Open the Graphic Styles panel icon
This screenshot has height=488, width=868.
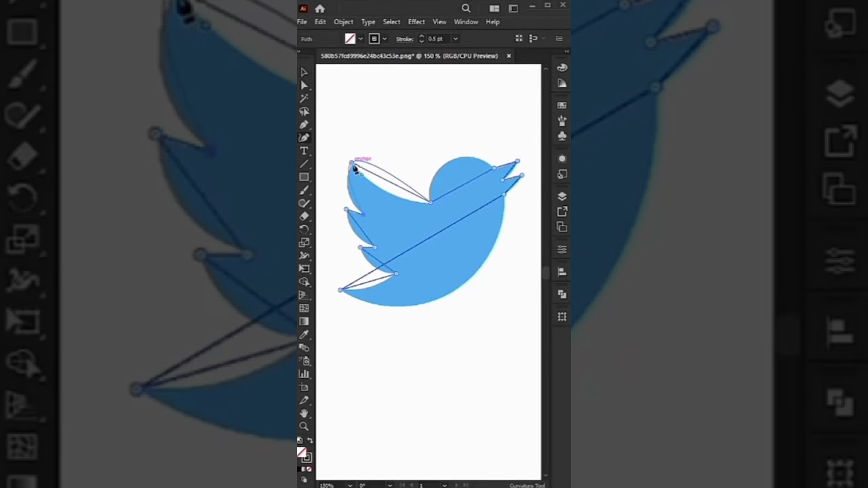click(x=562, y=174)
